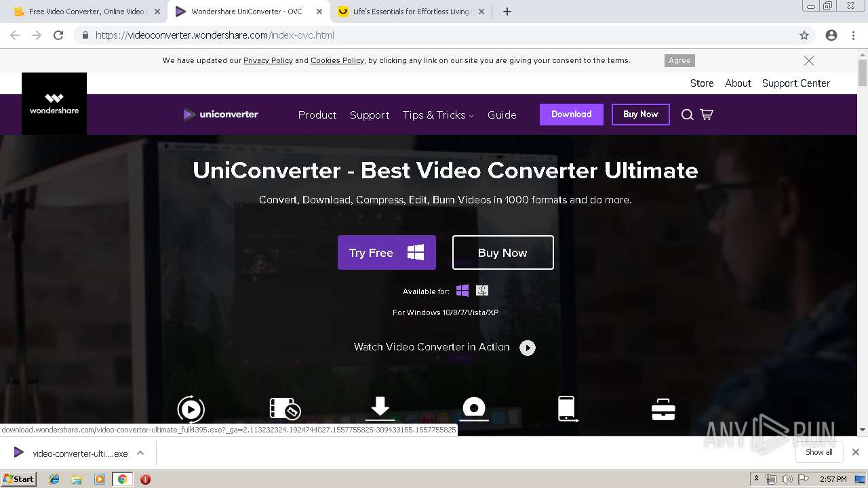868x488 pixels.
Task: Go forward to the next page
Action: point(37,35)
